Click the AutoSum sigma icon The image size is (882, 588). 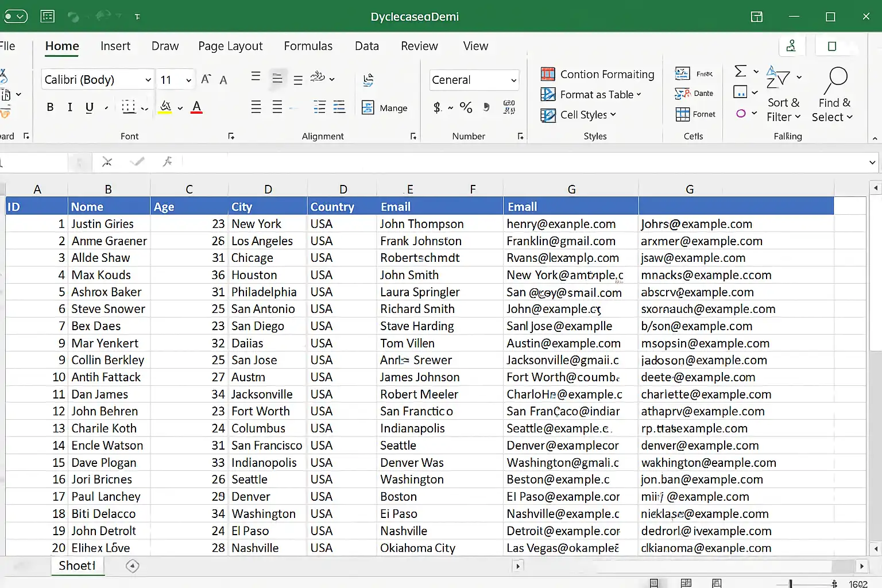click(741, 71)
